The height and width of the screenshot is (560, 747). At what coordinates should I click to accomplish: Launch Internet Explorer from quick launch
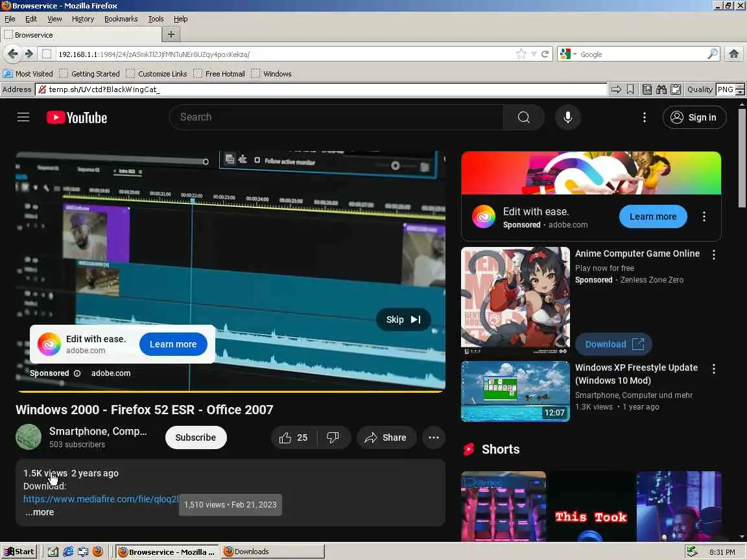tap(68, 552)
